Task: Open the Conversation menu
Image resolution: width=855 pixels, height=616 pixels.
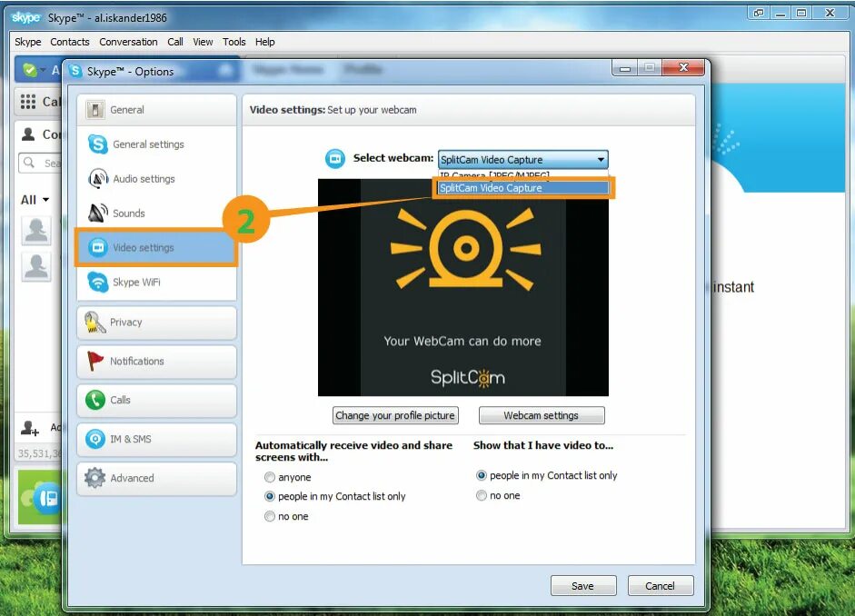Action: pos(128,42)
